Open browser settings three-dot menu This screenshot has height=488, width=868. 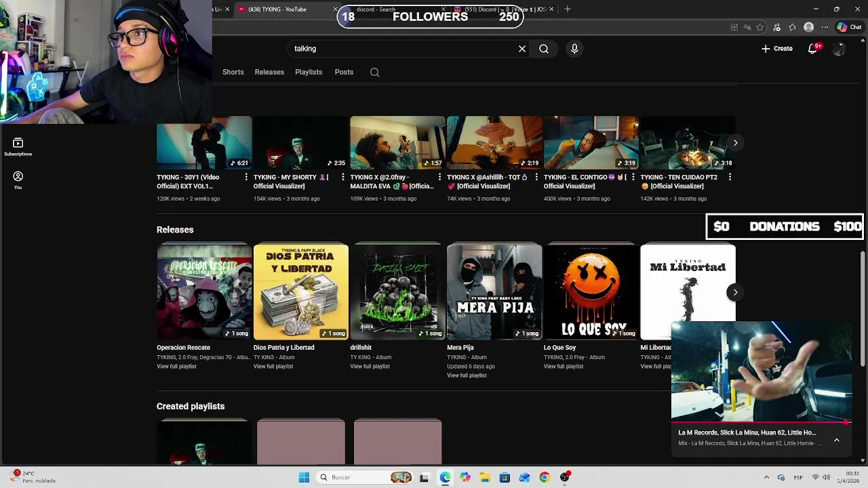pos(825,27)
